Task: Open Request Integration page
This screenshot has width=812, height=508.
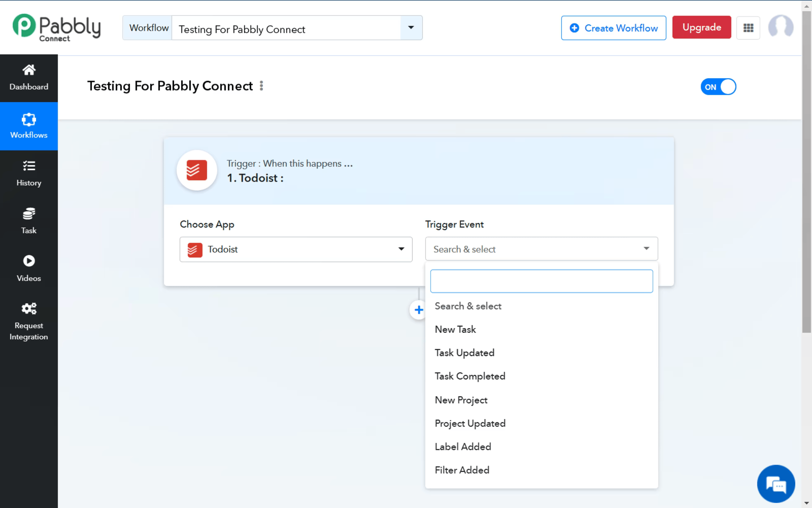Action: coord(29,322)
